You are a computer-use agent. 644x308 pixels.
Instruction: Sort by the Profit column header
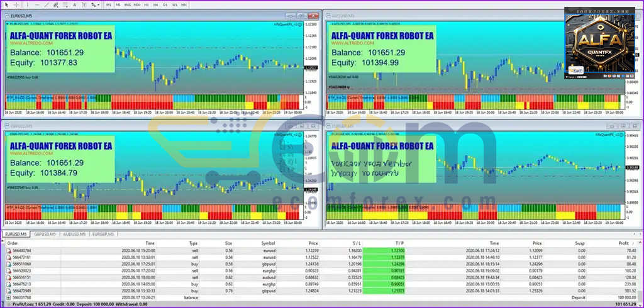pyautogui.click(x=623, y=243)
